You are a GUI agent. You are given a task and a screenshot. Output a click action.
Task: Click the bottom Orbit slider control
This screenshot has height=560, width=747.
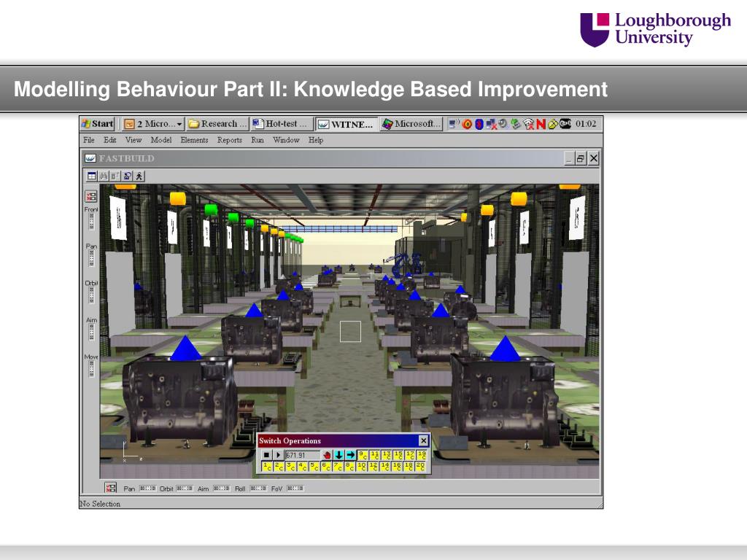(185, 488)
